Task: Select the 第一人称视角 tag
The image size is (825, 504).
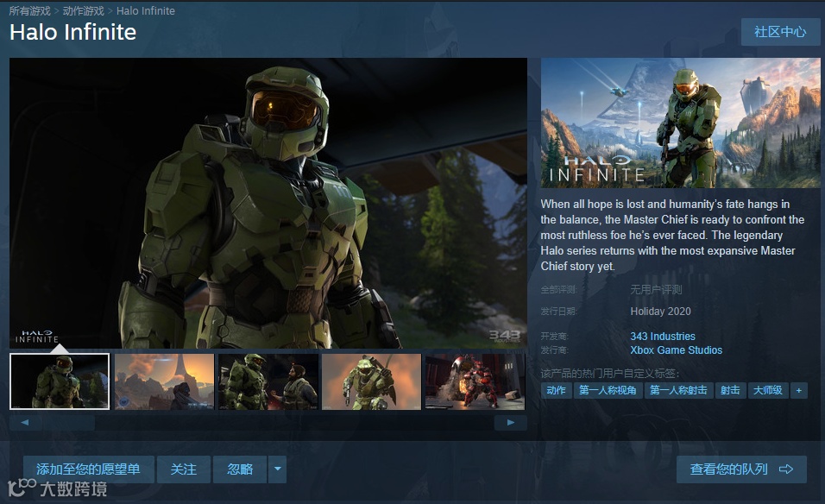Action: pos(608,390)
